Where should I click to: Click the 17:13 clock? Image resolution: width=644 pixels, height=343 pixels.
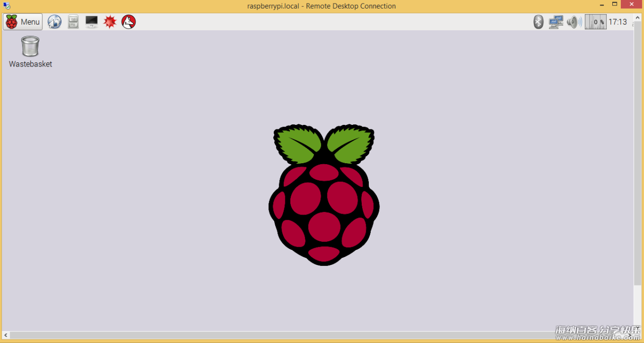(618, 22)
